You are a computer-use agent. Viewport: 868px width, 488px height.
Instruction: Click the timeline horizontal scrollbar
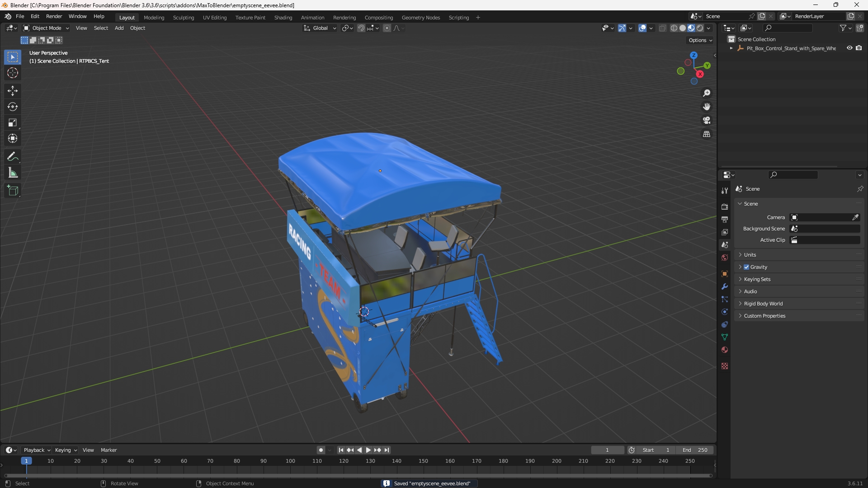pos(358,475)
